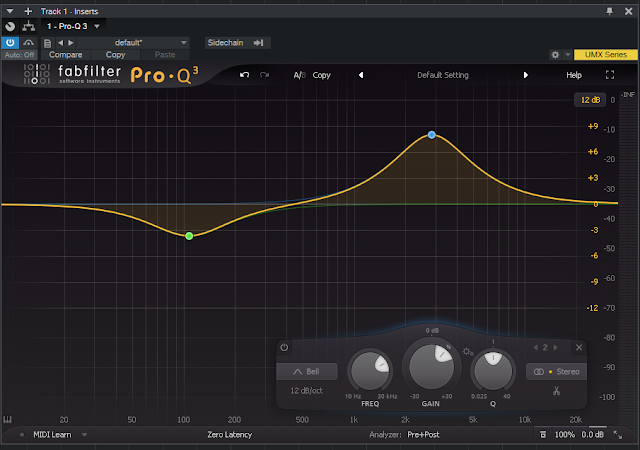Pin the plugin window with the pushpin icon

[609, 11]
